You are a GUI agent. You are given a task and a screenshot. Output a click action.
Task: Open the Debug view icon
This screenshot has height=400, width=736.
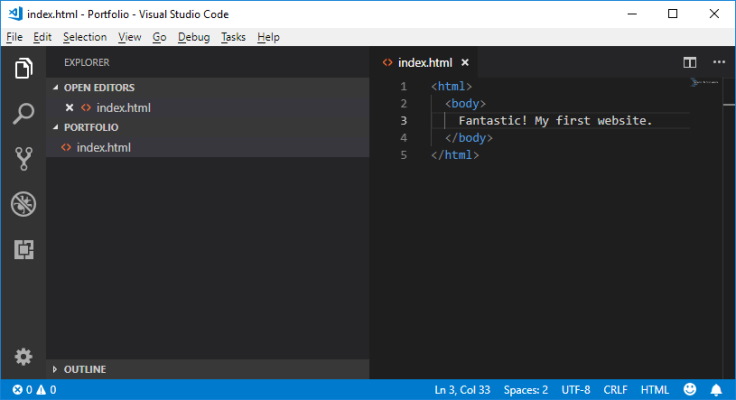(x=23, y=204)
